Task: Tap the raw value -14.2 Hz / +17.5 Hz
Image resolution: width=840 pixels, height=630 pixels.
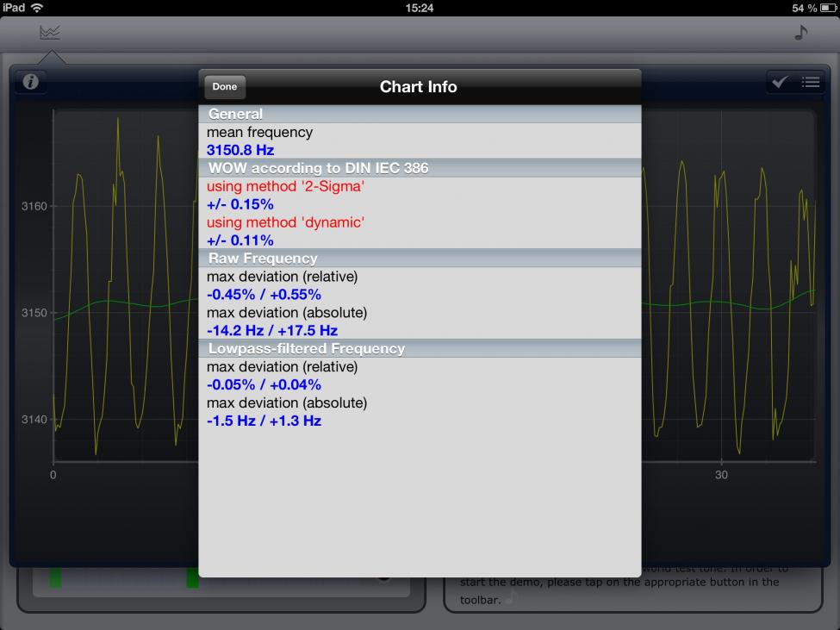Action: [272, 331]
